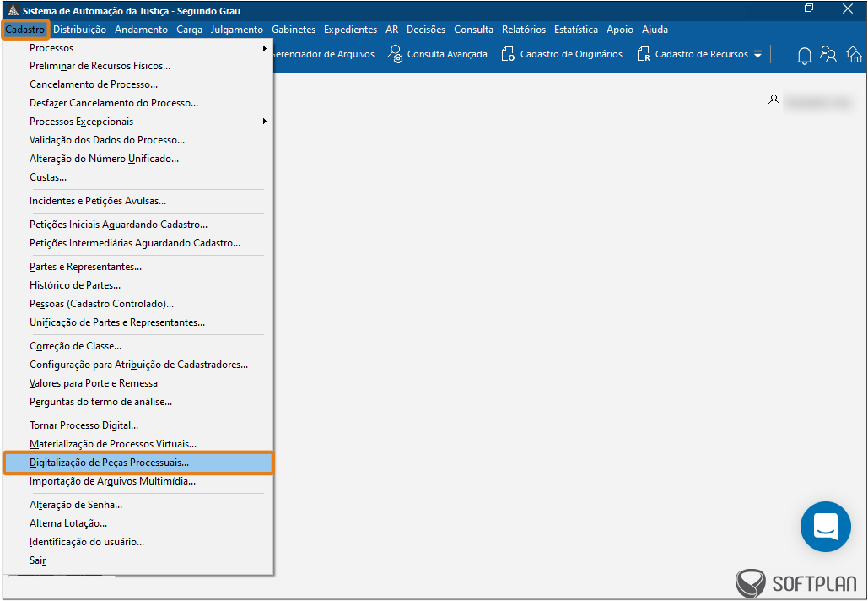This screenshot has height=601, width=868.
Task: Open Validação dos Dados do Processo
Action: [138, 140]
